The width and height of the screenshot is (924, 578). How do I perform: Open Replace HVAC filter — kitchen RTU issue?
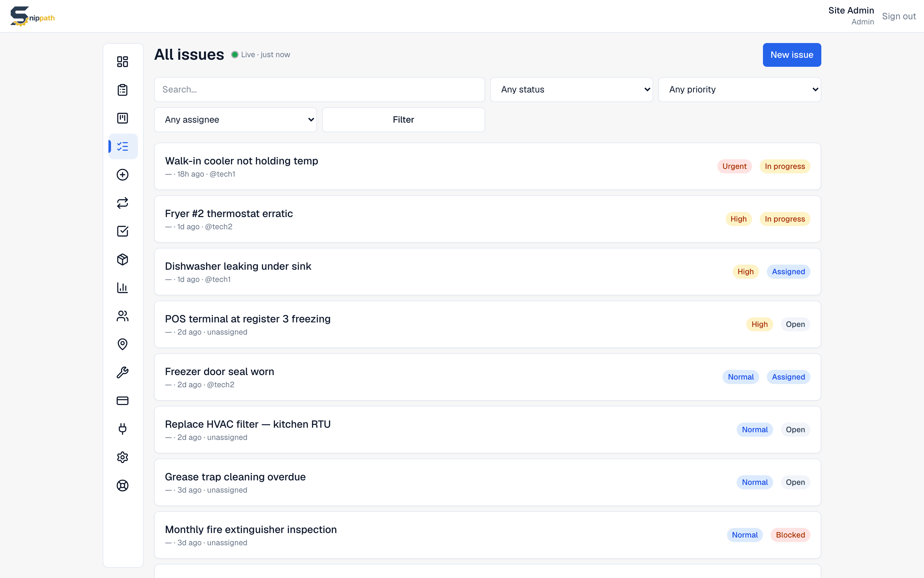488,430
